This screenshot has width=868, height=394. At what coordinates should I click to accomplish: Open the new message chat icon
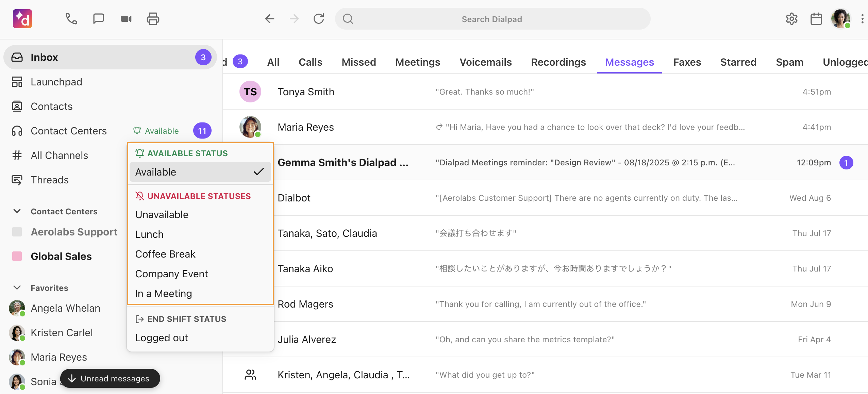[99, 19]
